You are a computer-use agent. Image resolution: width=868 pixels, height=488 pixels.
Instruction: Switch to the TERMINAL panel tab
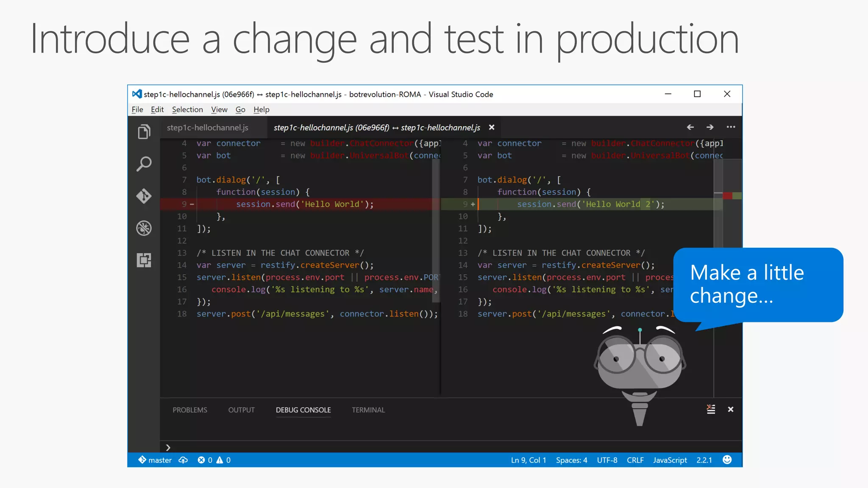[x=368, y=410]
